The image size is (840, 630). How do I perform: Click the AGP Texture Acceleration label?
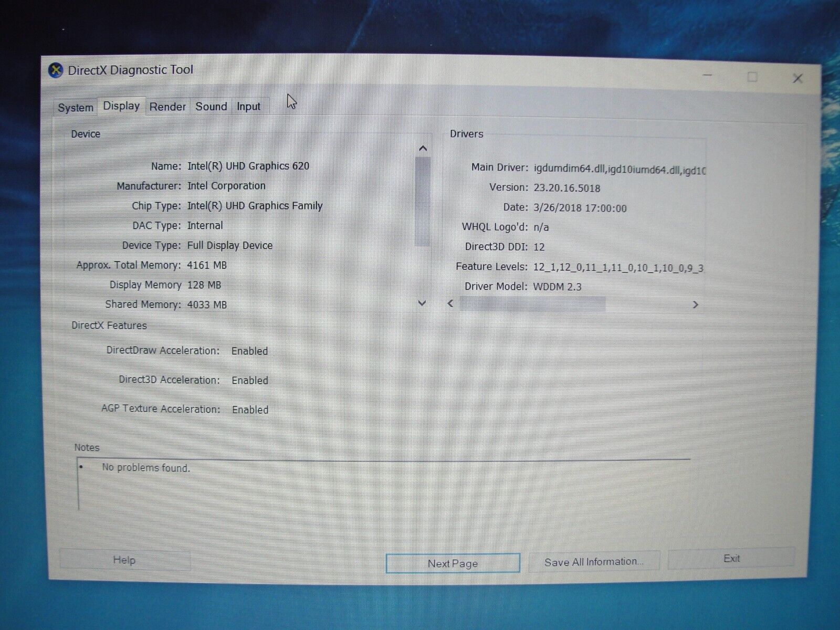click(161, 408)
